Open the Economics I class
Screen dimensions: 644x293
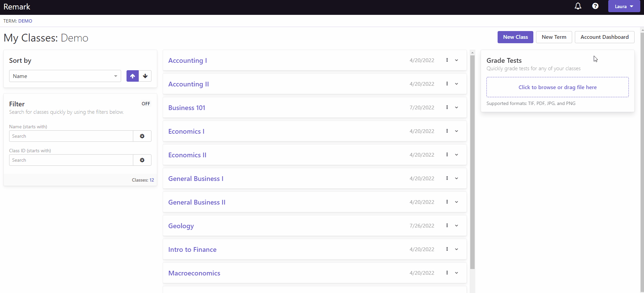tap(186, 131)
